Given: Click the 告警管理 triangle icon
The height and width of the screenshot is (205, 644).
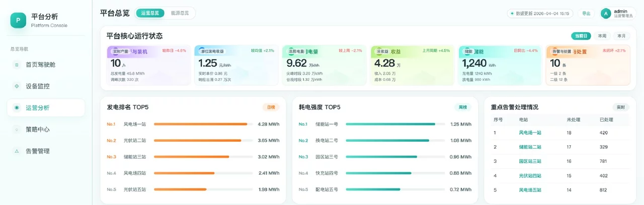Looking at the screenshot, I should click(17, 151).
